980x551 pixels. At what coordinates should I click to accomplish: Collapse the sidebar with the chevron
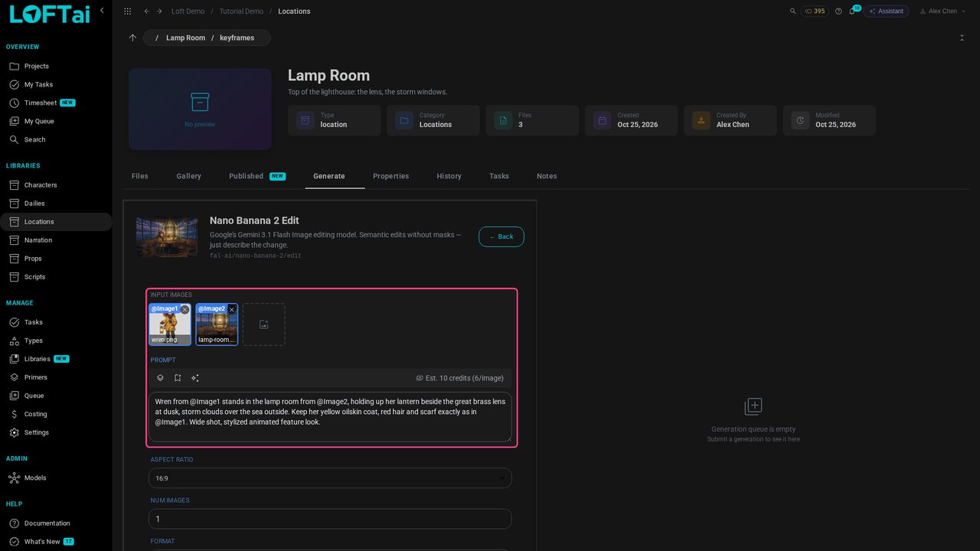coord(102,11)
